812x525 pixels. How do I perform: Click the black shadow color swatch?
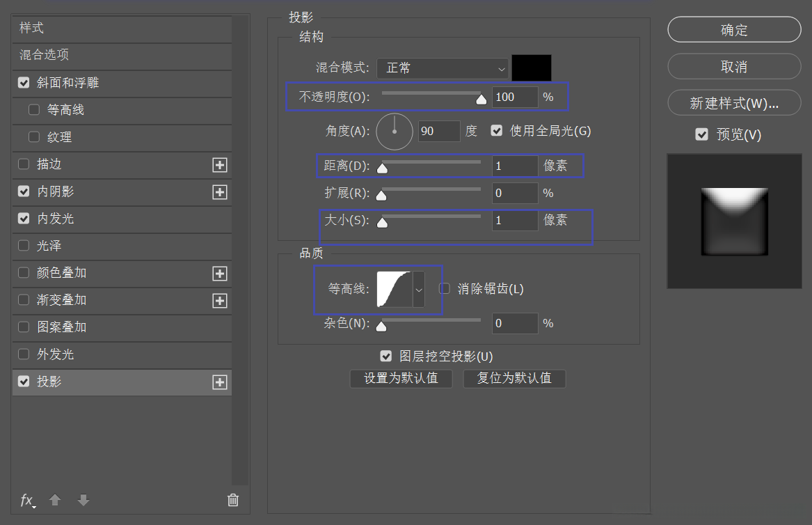click(x=532, y=68)
